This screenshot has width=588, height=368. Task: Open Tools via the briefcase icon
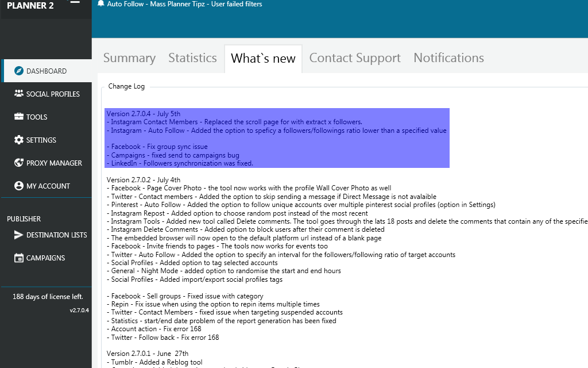click(x=19, y=116)
